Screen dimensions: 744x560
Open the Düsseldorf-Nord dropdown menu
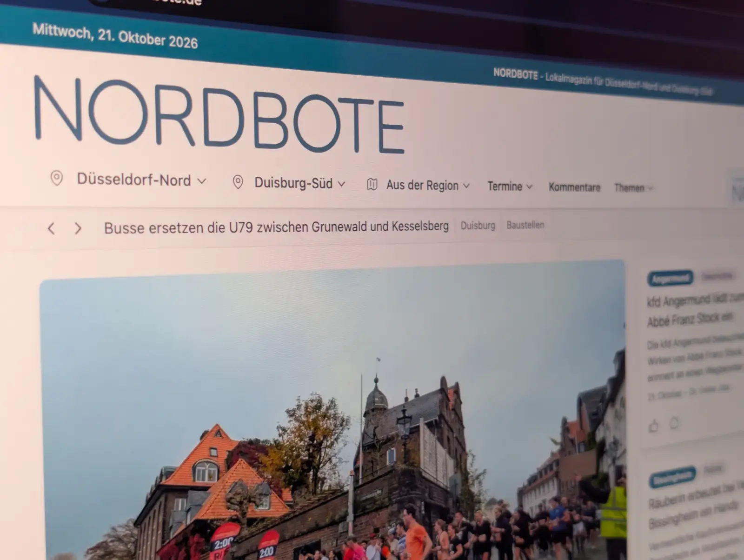click(141, 180)
